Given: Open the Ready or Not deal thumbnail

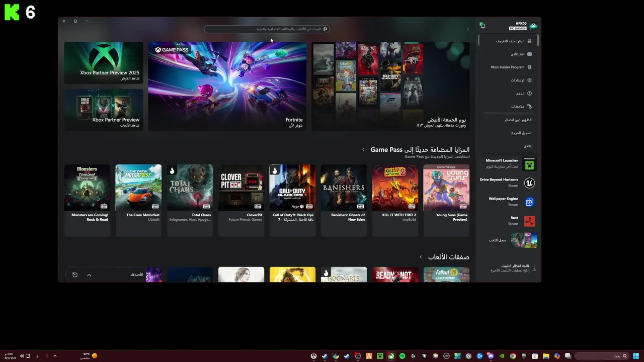Looking at the screenshot, I should click(x=395, y=275).
